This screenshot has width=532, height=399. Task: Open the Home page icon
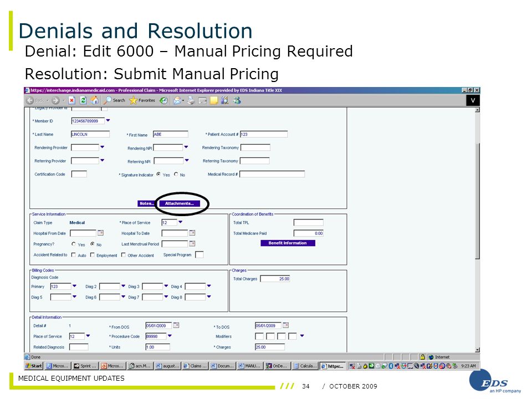point(95,100)
